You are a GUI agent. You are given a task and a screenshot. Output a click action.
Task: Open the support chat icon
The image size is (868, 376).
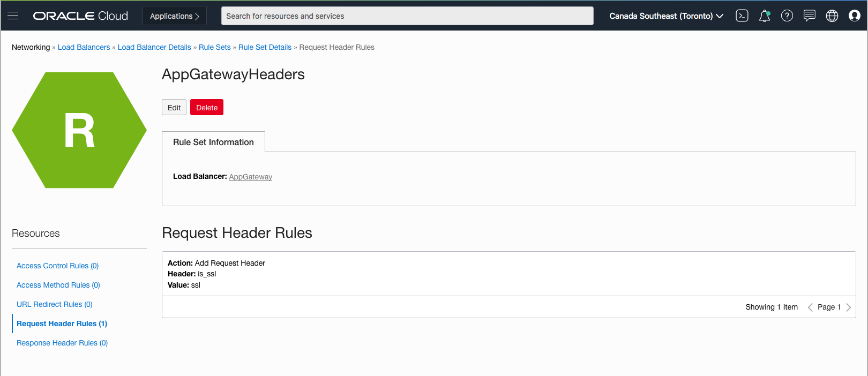pos(810,16)
